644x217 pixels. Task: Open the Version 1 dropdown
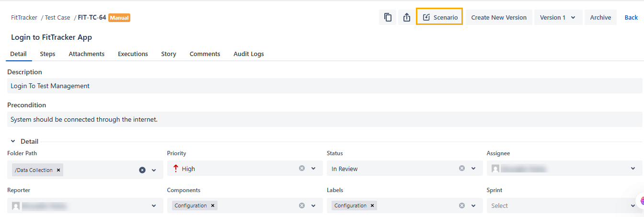click(x=558, y=17)
